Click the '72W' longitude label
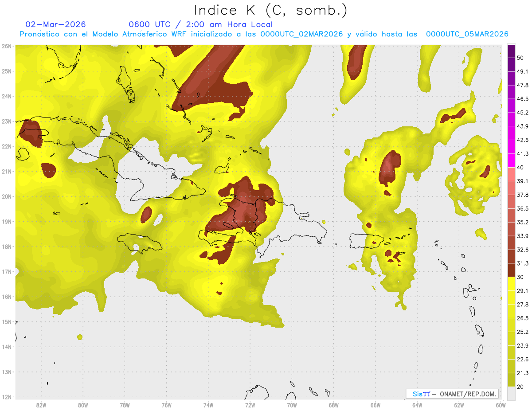 (x=250, y=405)
